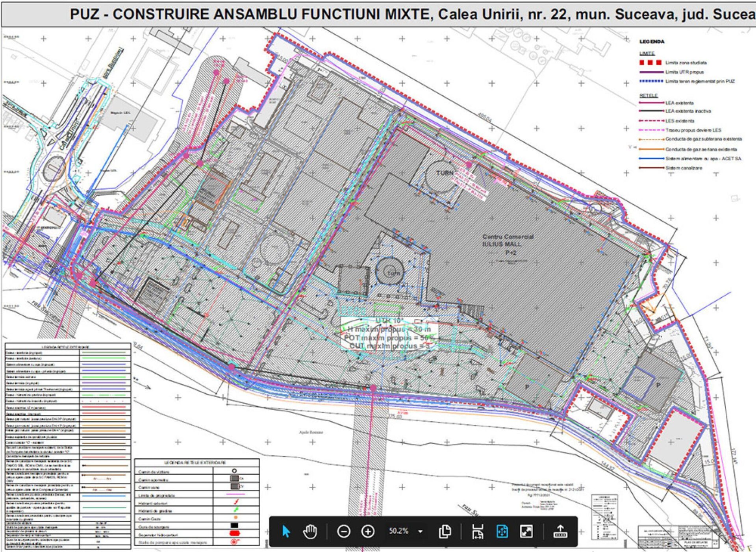Open the page display options icon
Screen dimensions: 756x552
click(445, 532)
